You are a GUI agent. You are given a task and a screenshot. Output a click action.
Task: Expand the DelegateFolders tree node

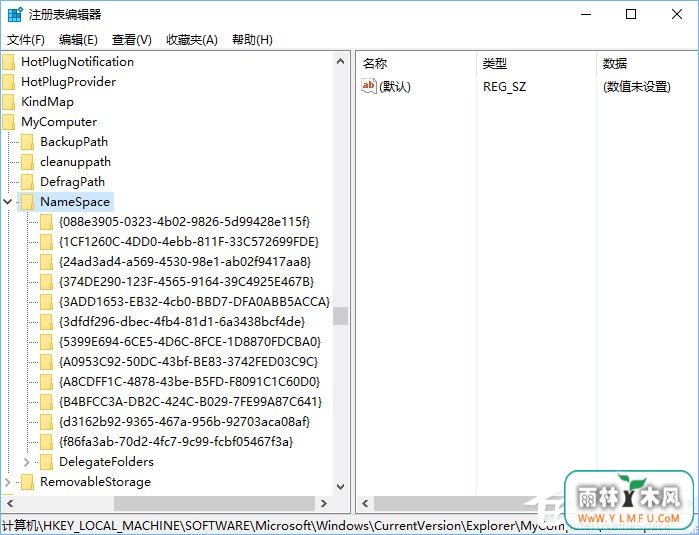26,462
